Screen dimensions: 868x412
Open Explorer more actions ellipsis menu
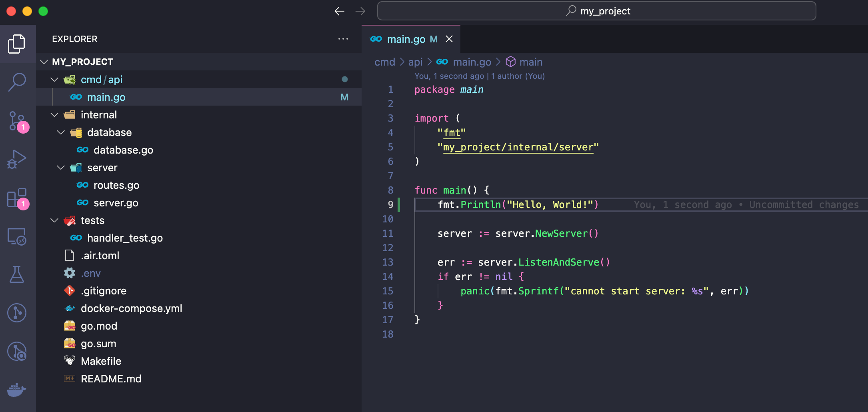pyautogui.click(x=343, y=39)
